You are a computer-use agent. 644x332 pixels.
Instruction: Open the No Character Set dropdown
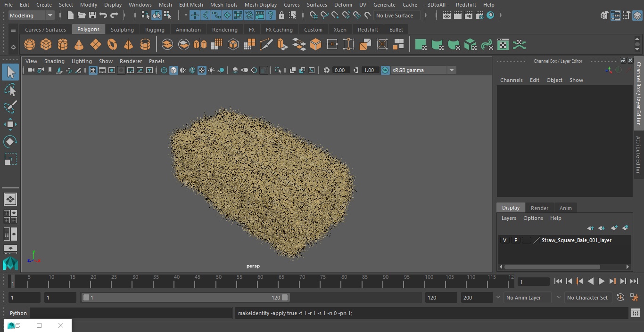tap(587, 298)
